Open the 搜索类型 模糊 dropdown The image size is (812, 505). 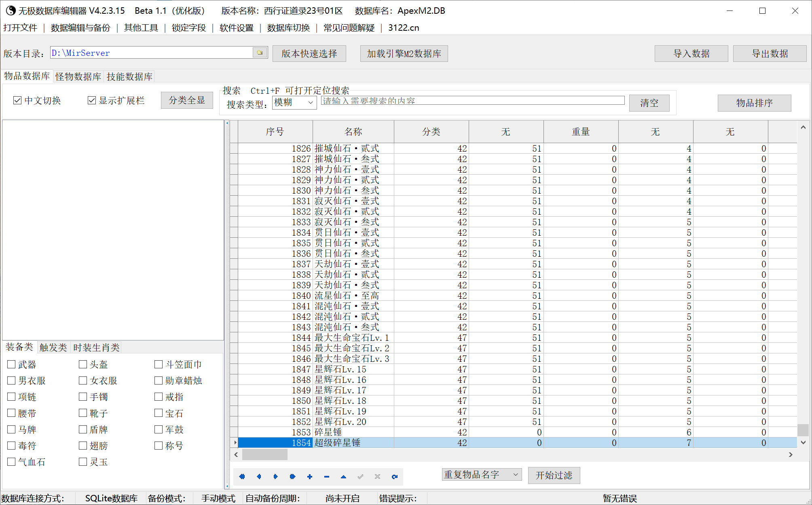pyautogui.click(x=294, y=103)
